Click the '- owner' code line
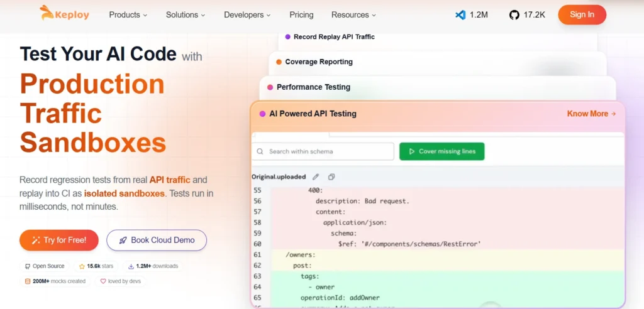The width and height of the screenshot is (644, 309). 321,287
